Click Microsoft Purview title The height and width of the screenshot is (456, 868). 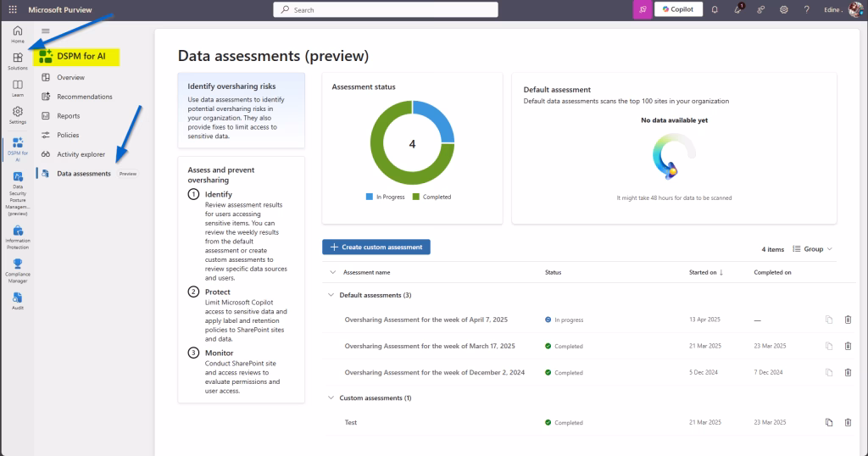click(60, 10)
